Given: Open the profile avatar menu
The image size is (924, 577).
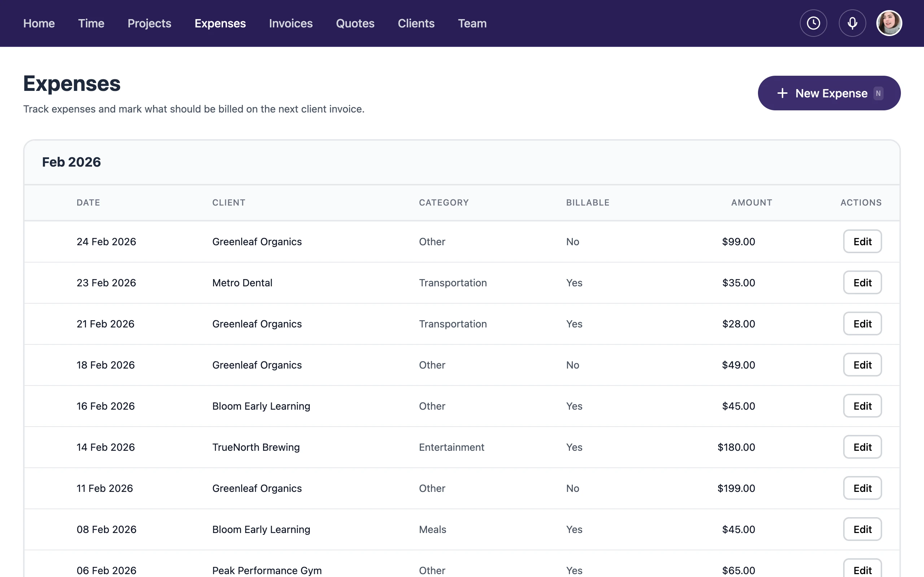Looking at the screenshot, I should 889,23.
